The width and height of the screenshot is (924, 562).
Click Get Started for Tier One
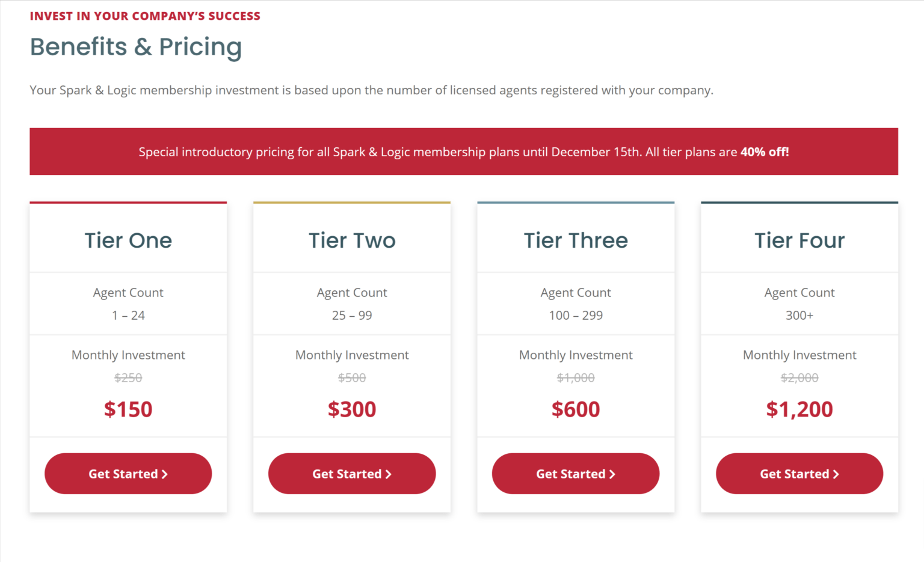[x=128, y=474]
